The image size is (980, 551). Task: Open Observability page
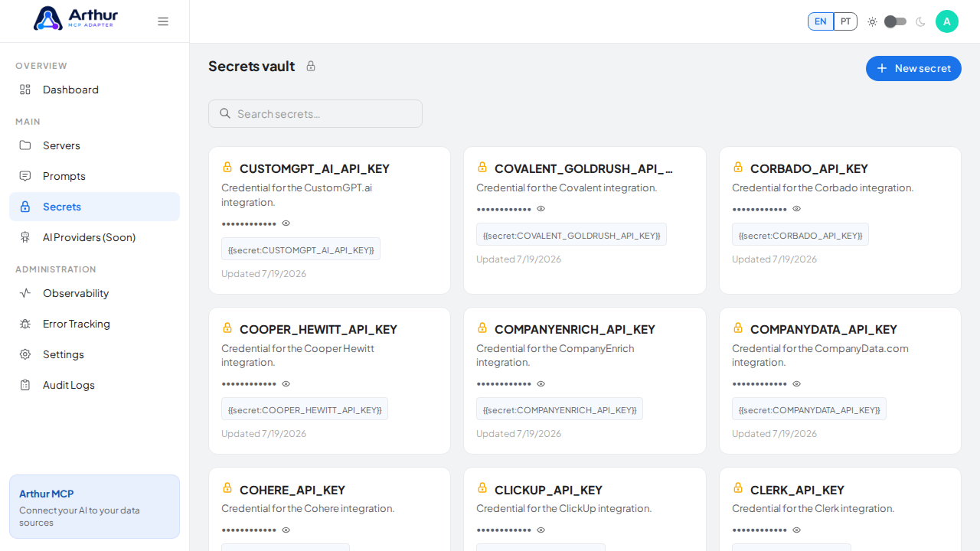point(94,293)
